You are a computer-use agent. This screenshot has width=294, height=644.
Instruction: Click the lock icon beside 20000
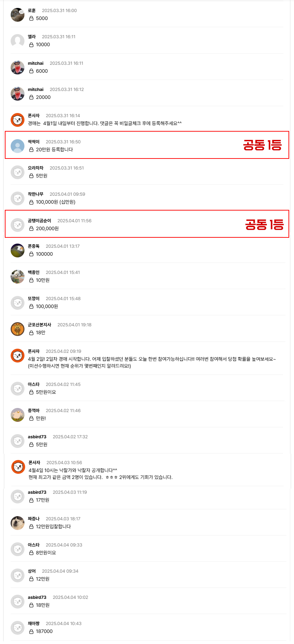coord(31,98)
